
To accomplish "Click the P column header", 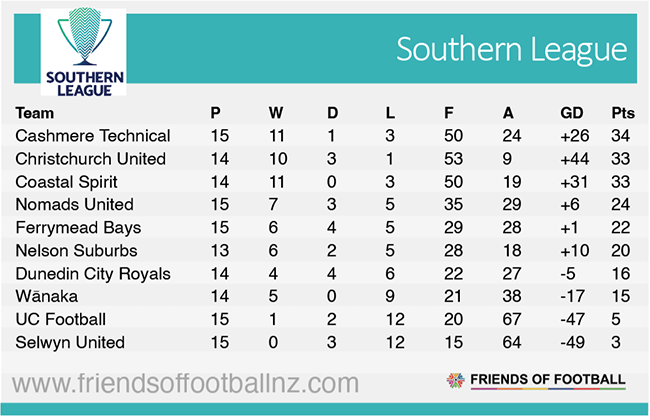I will click(215, 113).
